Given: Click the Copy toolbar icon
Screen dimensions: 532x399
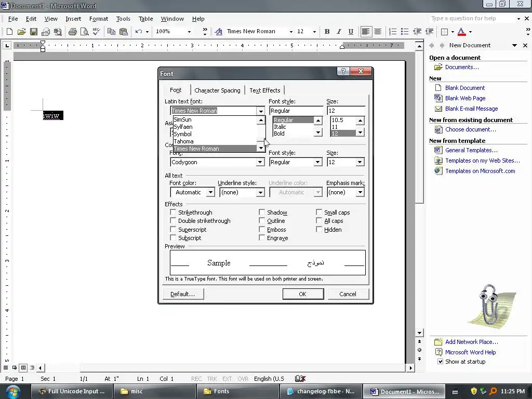Looking at the screenshot, I should (111, 32).
